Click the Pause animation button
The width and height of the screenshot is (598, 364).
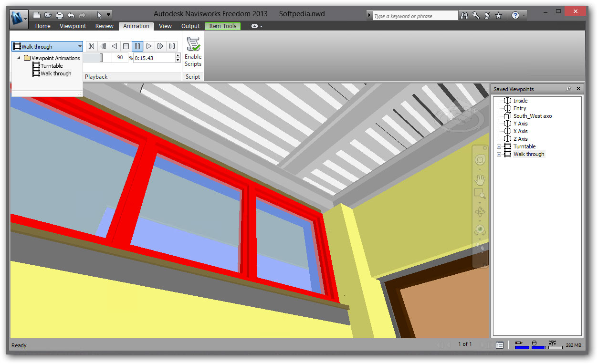[137, 46]
